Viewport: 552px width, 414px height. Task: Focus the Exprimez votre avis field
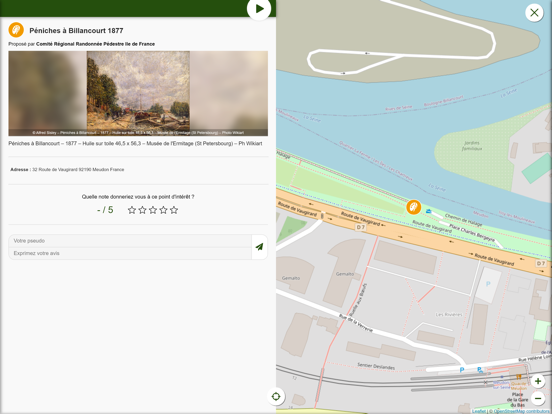(130, 253)
